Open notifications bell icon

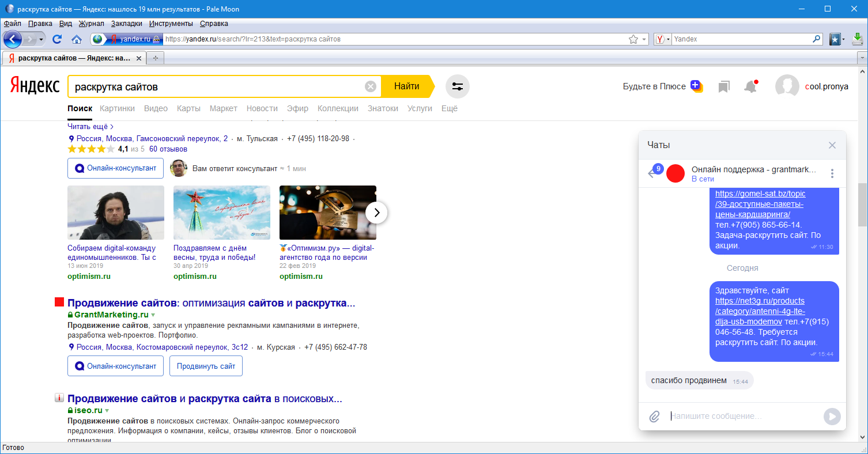coord(750,86)
